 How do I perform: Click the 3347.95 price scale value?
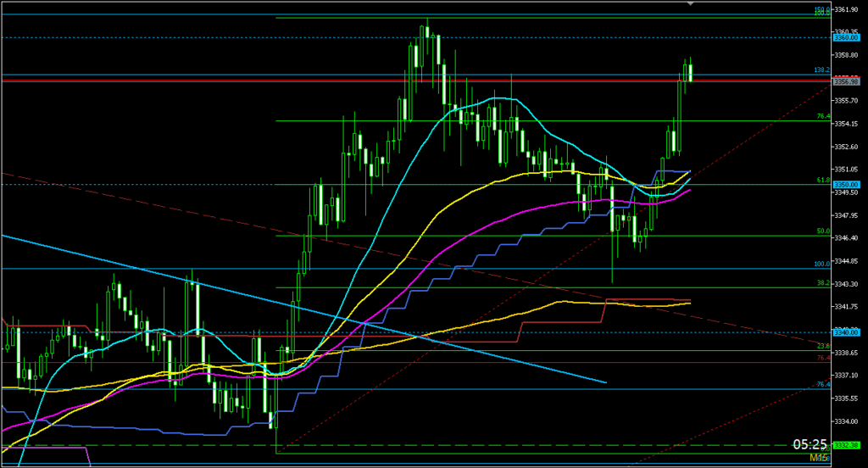coord(847,215)
